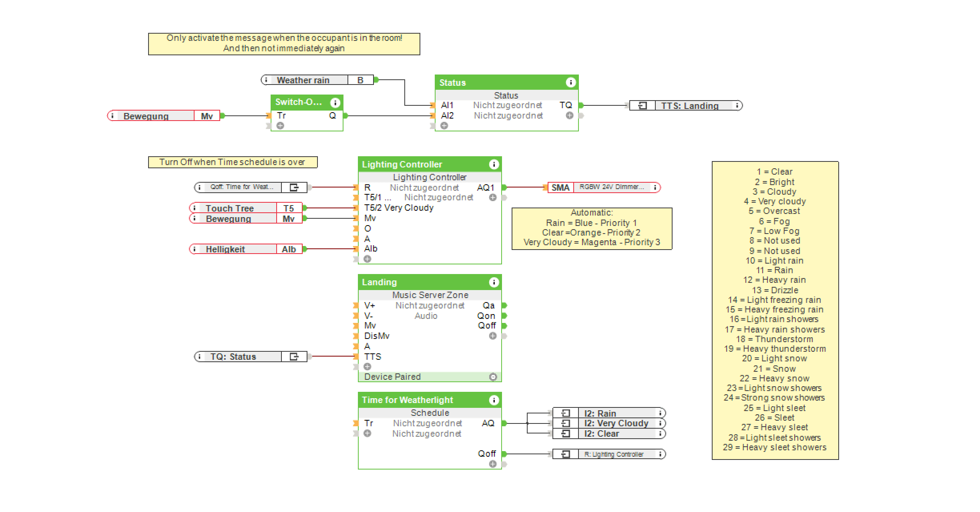The width and height of the screenshot is (980, 512).
Task: Expand Device Paired section on Landing block
Action: 493,377
